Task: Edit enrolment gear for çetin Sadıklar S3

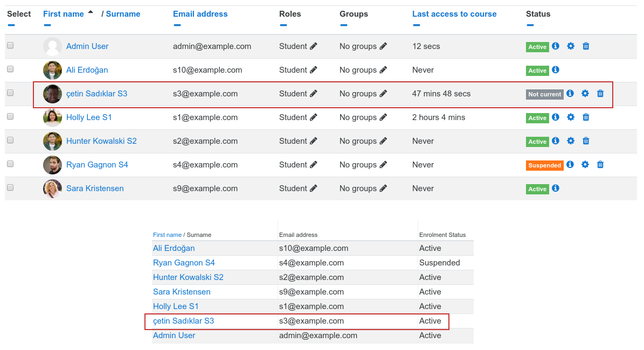Action: click(585, 94)
